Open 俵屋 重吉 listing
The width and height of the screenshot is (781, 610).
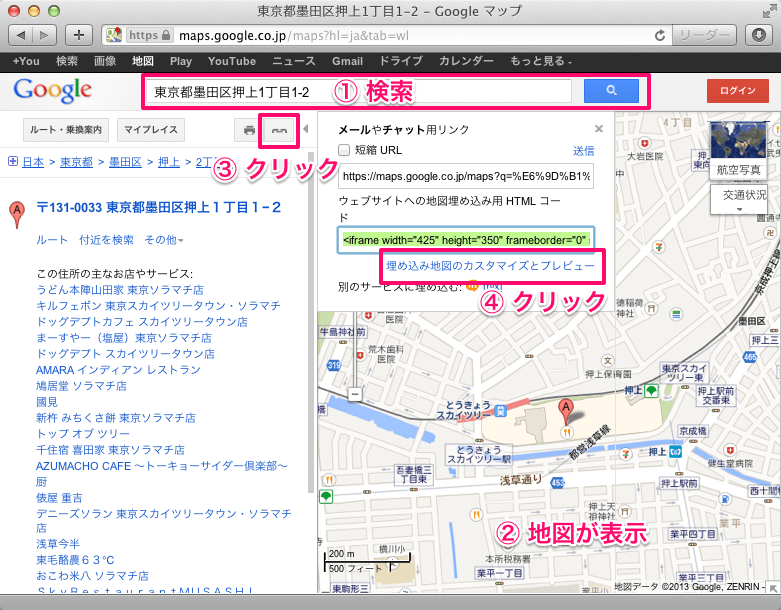click(59, 498)
